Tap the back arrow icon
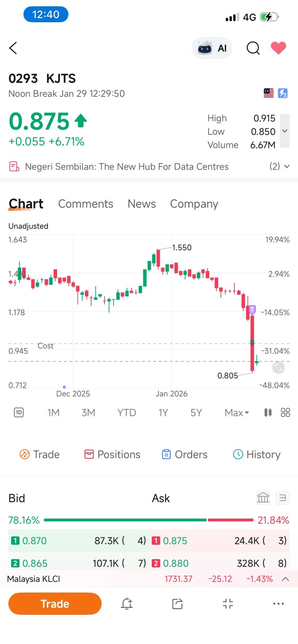The width and height of the screenshot is (298, 644). (x=13, y=48)
